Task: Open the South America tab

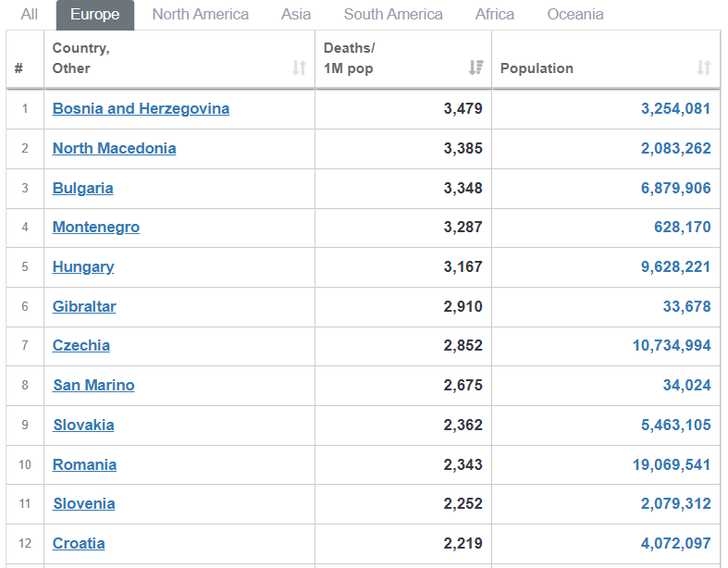Action: pyautogui.click(x=393, y=15)
